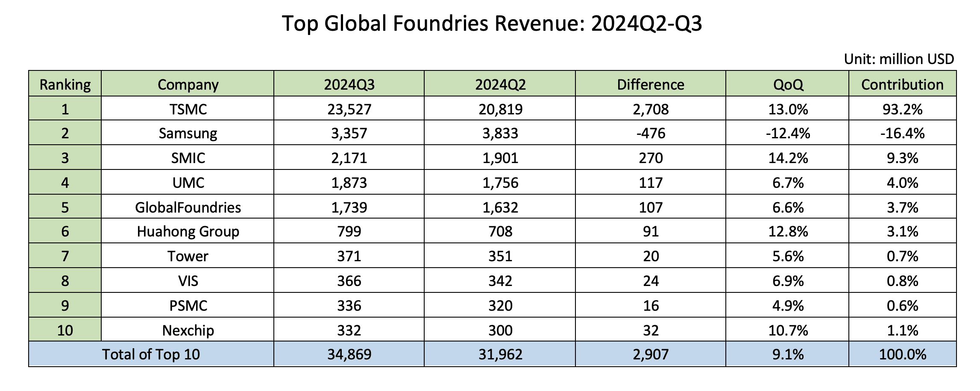The image size is (980, 391).
Task: Click the 2024Q3 header cell
Action: point(349,84)
